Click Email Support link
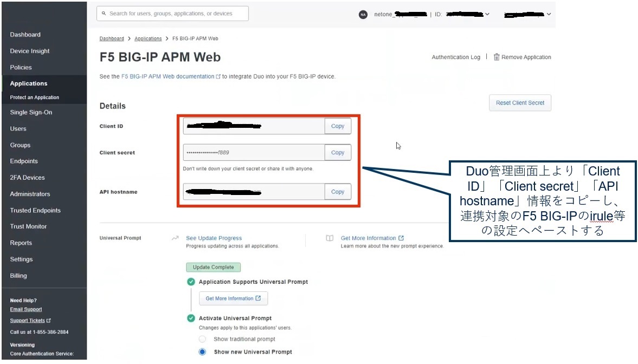The image size is (638, 364). 26,309
